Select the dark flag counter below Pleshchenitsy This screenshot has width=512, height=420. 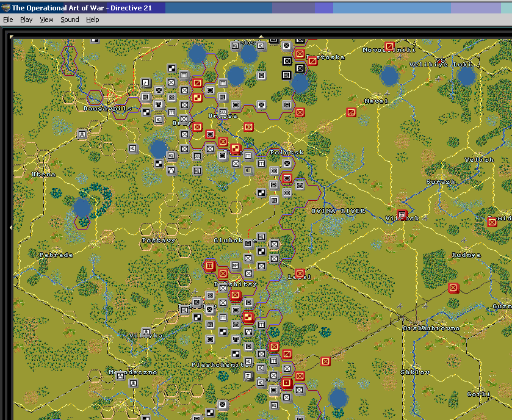click(248, 375)
